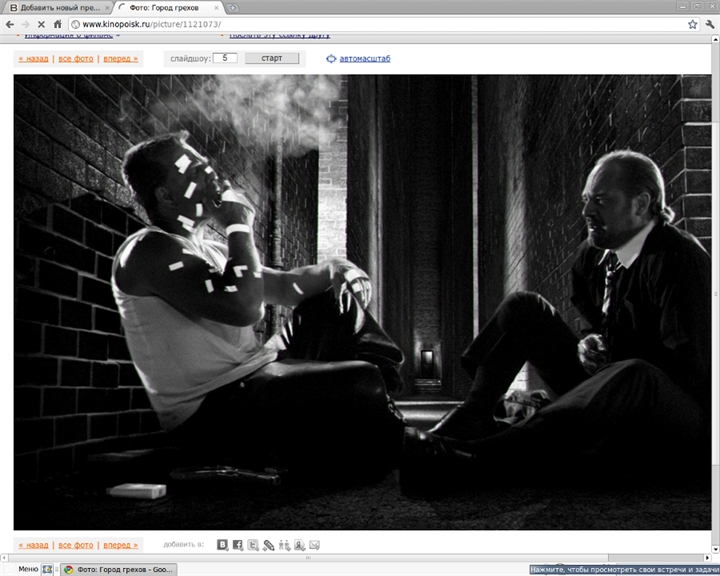Share photo via the Facebook icon
Viewport: 720px width, 576px height.
click(x=237, y=545)
